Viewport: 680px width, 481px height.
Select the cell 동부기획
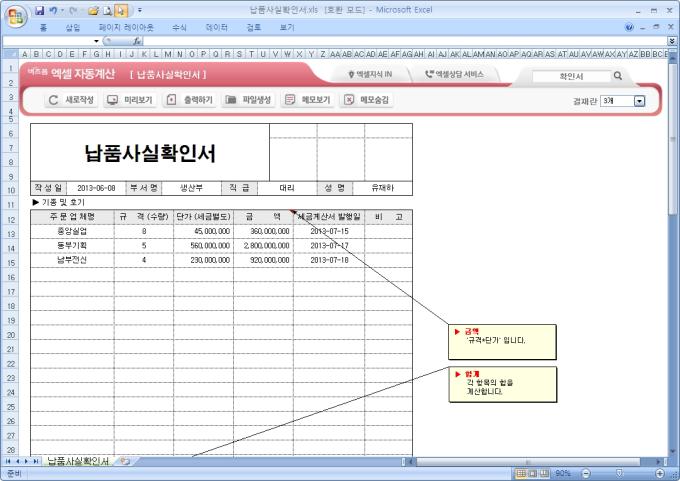[x=72, y=245]
